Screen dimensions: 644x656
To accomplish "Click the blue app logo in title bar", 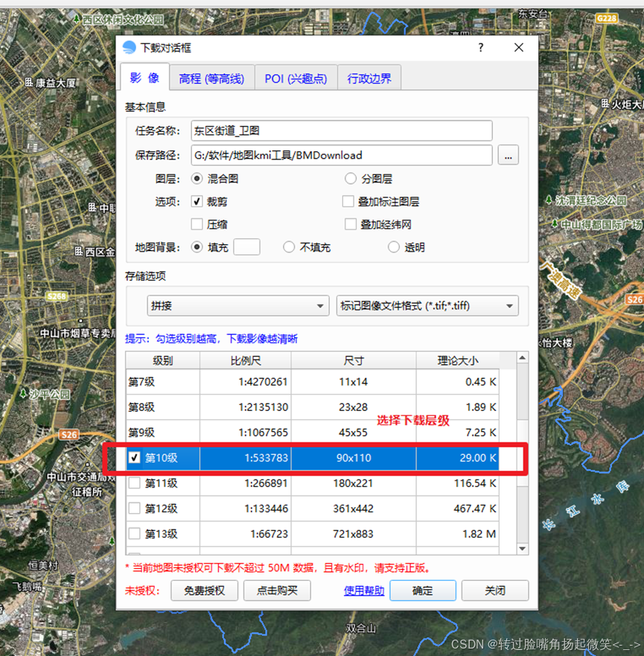I will point(130,47).
